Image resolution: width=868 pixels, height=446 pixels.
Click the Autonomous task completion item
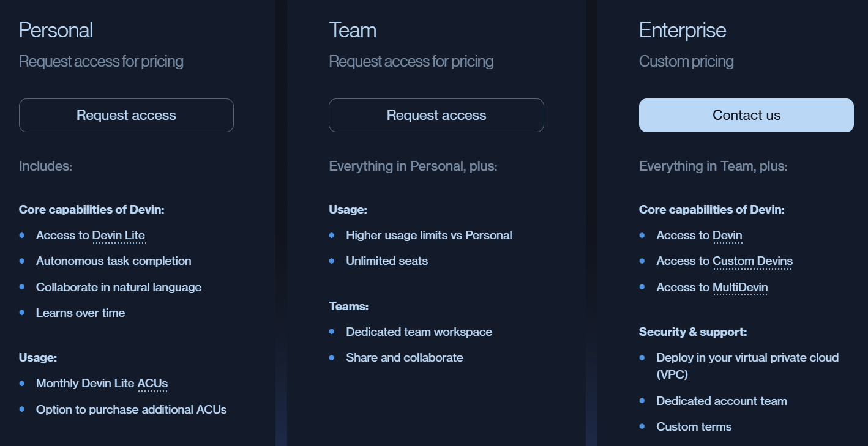(x=113, y=261)
